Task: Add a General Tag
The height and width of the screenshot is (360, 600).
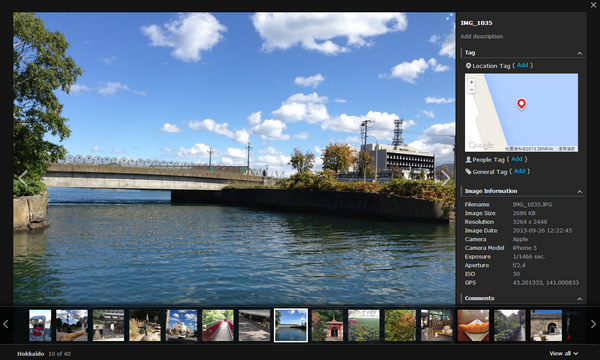Action: click(x=519, y=171)
